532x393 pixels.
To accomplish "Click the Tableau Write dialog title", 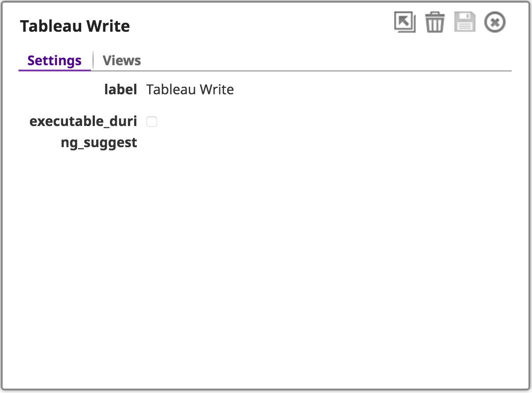I will [75, 26].
